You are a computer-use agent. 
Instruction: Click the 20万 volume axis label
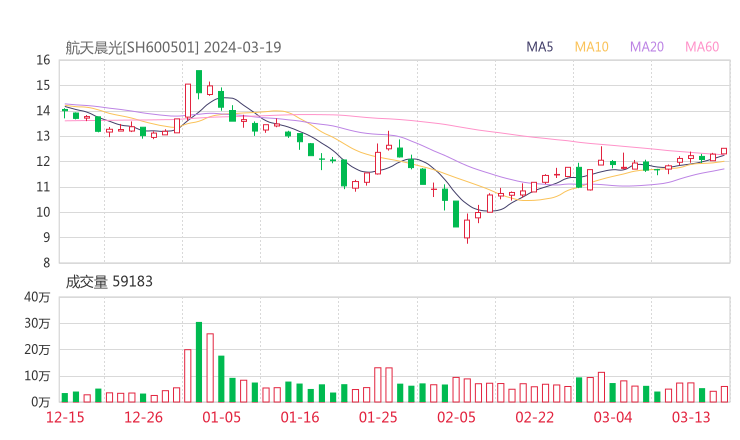[x=37, y=350]
